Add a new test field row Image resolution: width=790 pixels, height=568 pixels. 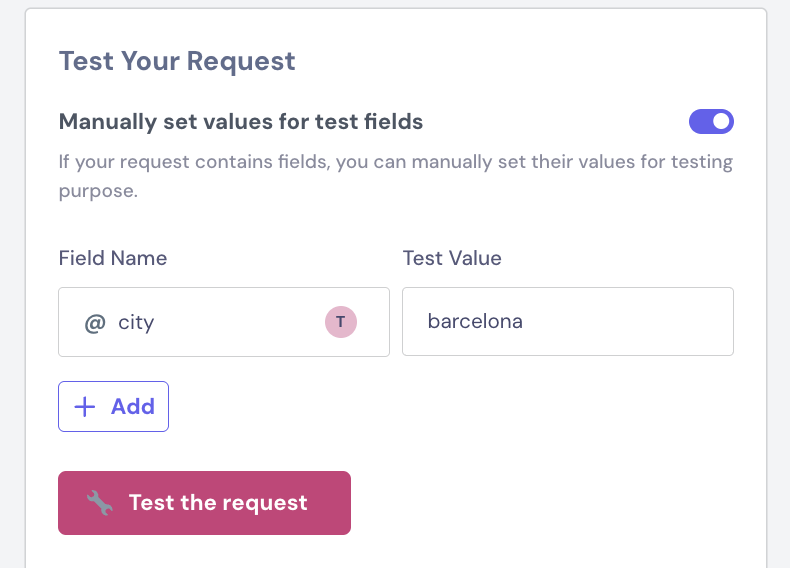113,406
